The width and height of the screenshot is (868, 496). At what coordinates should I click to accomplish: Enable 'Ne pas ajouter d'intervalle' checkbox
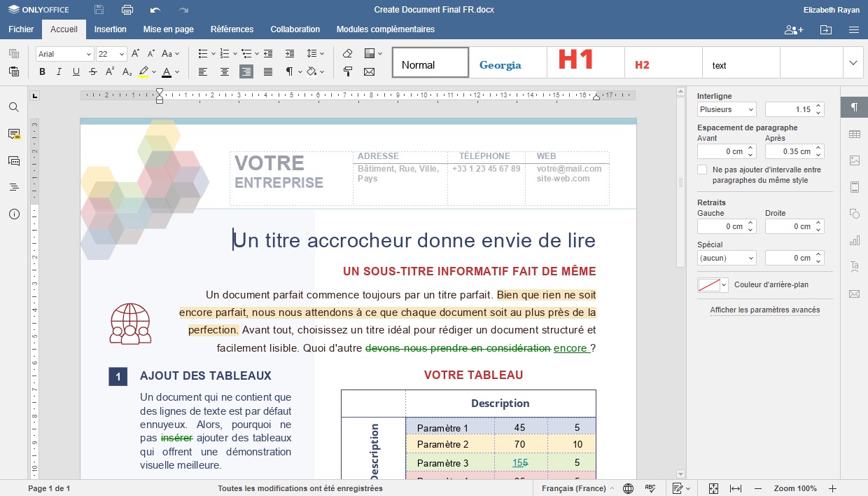[x=702, y=169]
